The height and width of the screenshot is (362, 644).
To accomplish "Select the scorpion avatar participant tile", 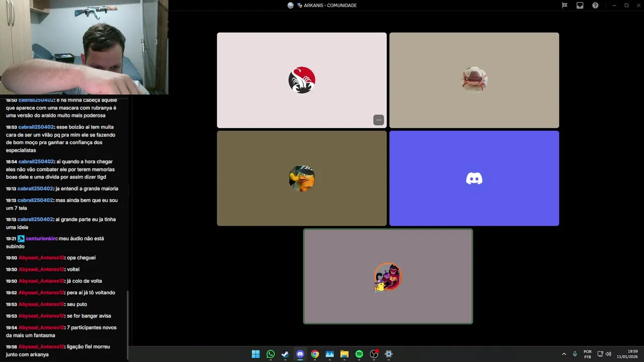I will [x=302, y=80].
